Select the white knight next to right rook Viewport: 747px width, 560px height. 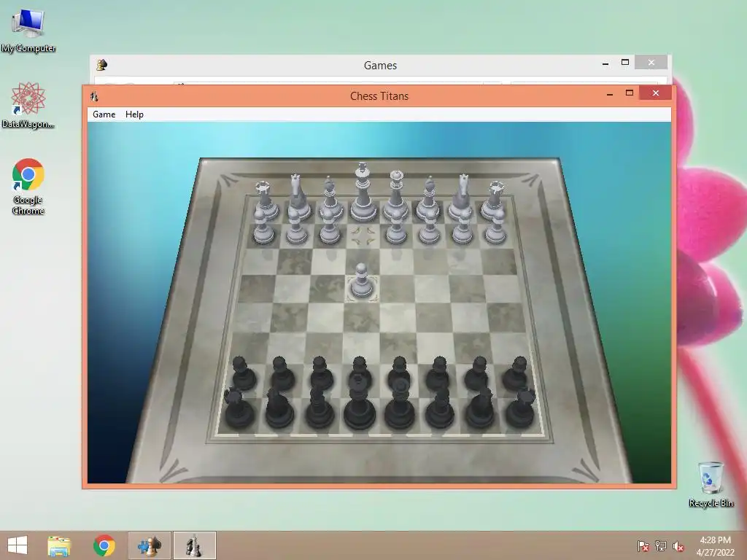(x=462, y=198)
